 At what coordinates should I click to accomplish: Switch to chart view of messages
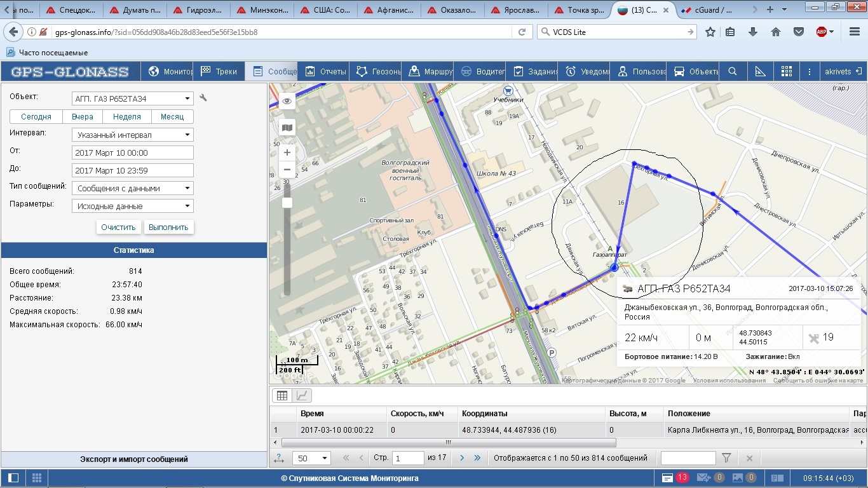click(303, 395)
